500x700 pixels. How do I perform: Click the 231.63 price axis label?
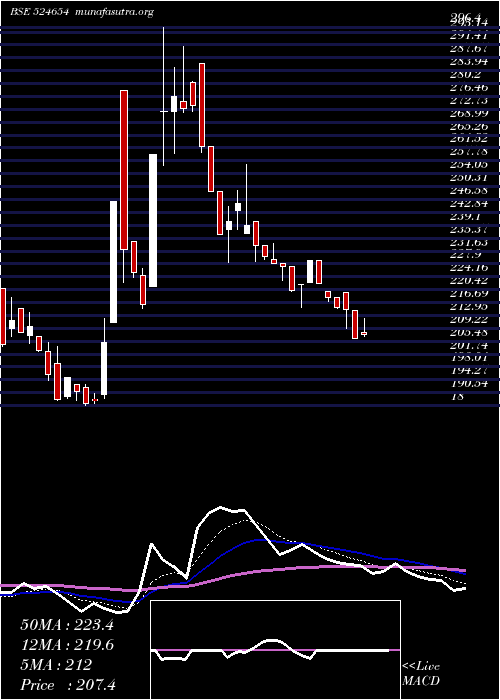(468, 242)
